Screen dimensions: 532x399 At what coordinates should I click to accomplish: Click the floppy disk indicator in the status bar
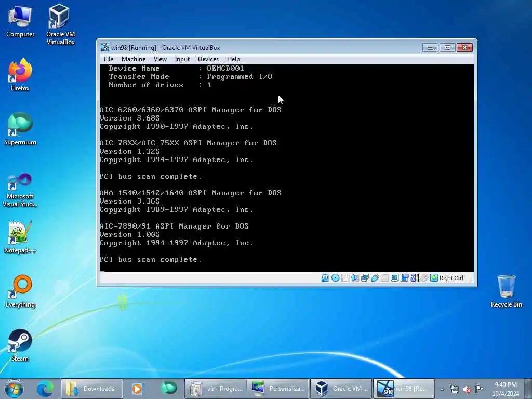345,278
